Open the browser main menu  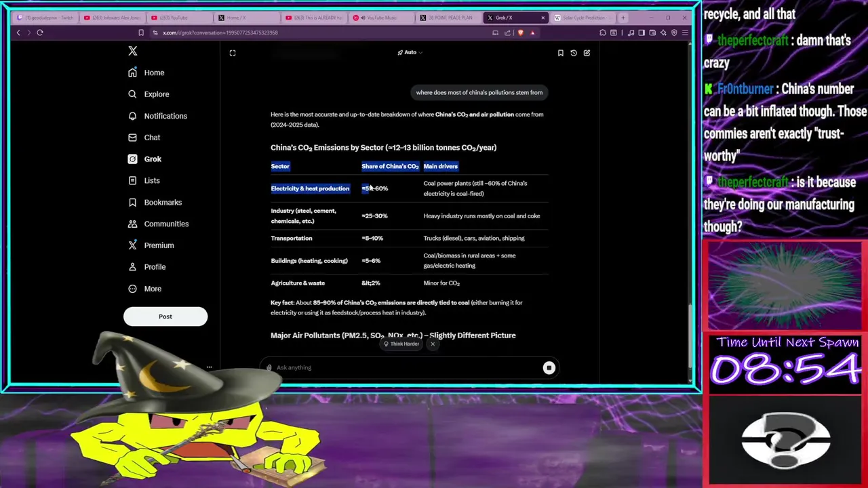point(685,33)
